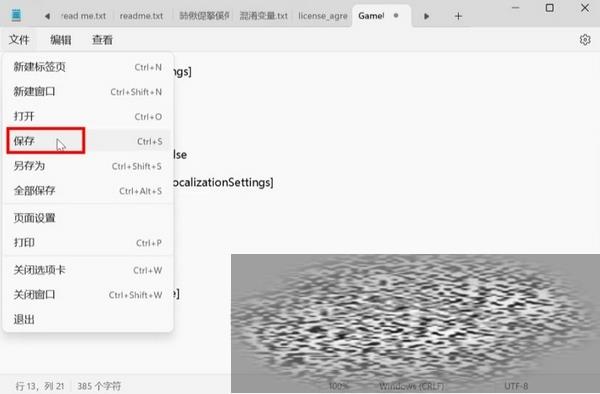Choose 关闭选项卡 in the menu
This screenshot has height=394, width=600.
[88, 270]
